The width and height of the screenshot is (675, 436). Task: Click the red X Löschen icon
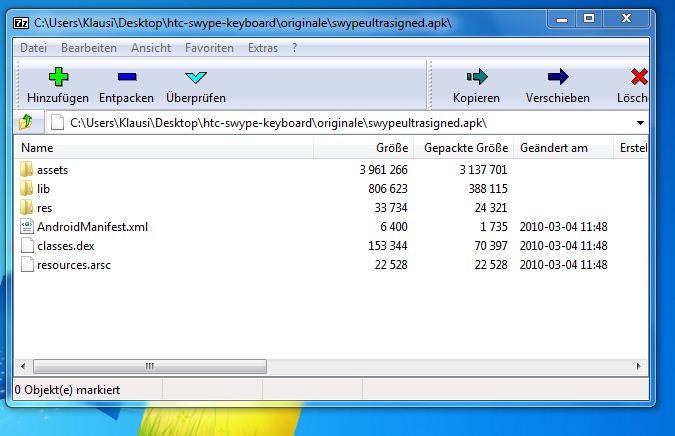(x=639, y=77)
